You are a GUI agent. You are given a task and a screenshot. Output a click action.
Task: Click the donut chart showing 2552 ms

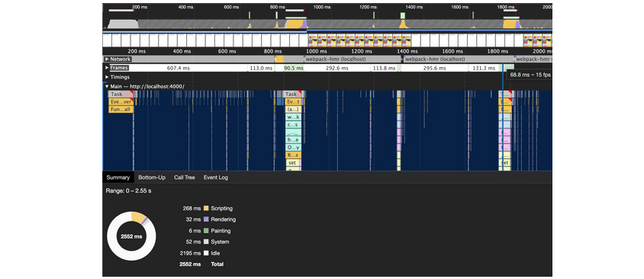coord(131,236)
